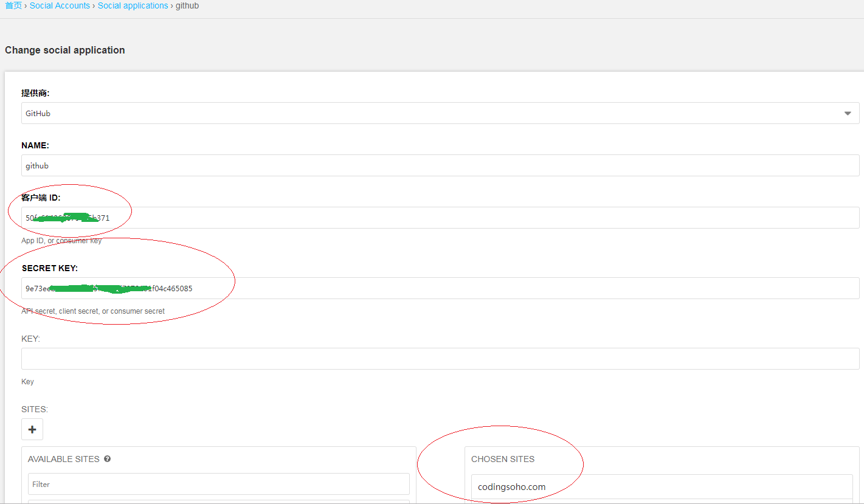The image size is (864, 504).
Task: Click the 'API secret, client secret' help text
Action: click(93, 311)
